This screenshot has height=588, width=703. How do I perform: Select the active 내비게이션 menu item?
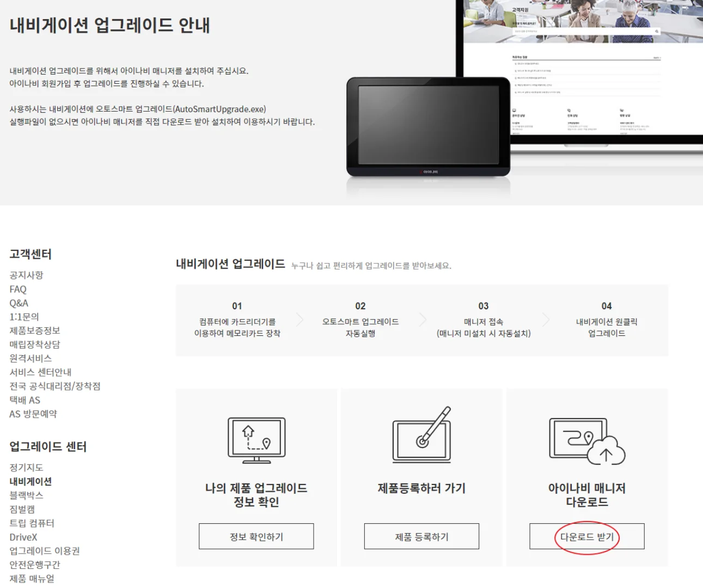pyautogui.click(x=30, y=481)
